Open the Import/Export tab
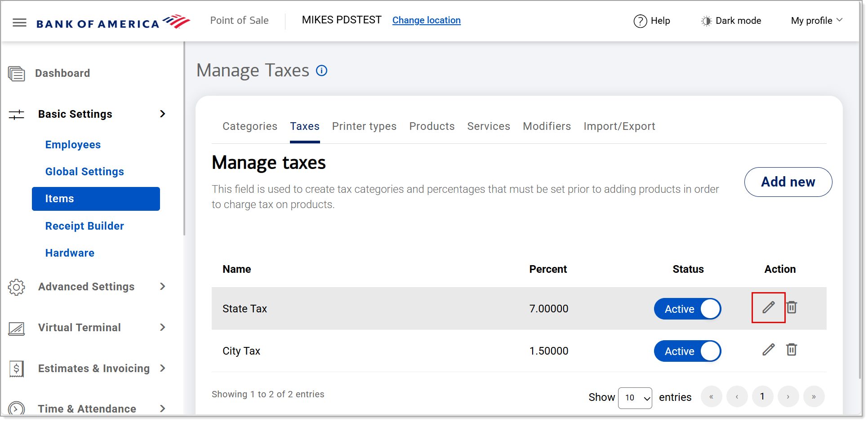 coord(619,127)
